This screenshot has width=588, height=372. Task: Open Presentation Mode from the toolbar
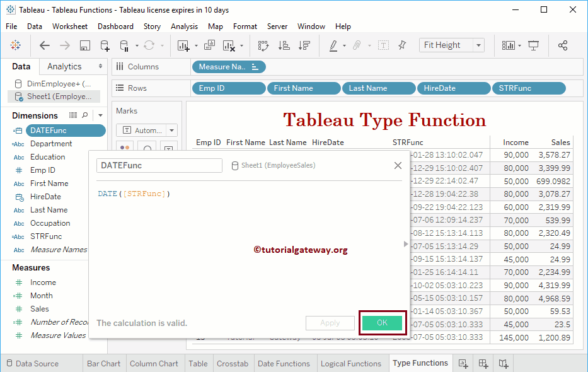point(533,45)
